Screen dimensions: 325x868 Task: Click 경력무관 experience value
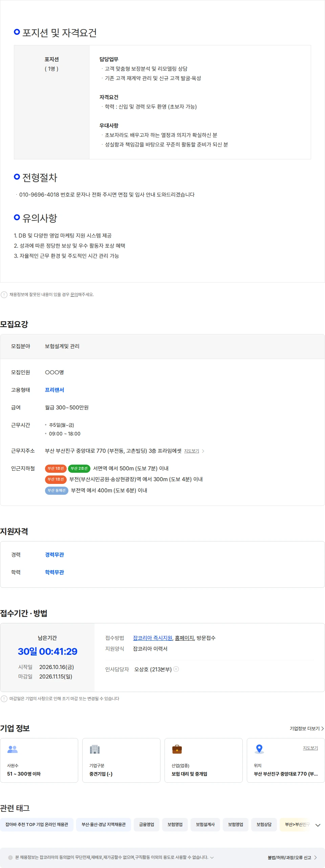coord(55,555)
